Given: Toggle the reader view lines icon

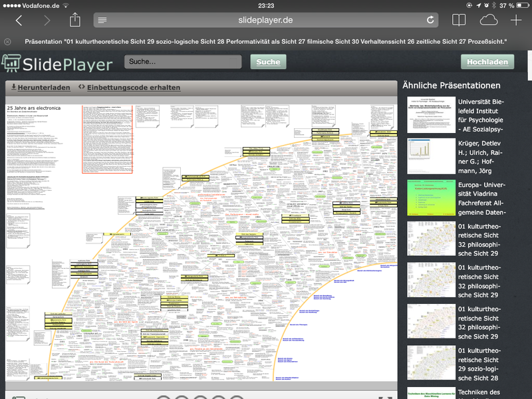Looking at the screenshot, I should point(102,20).
